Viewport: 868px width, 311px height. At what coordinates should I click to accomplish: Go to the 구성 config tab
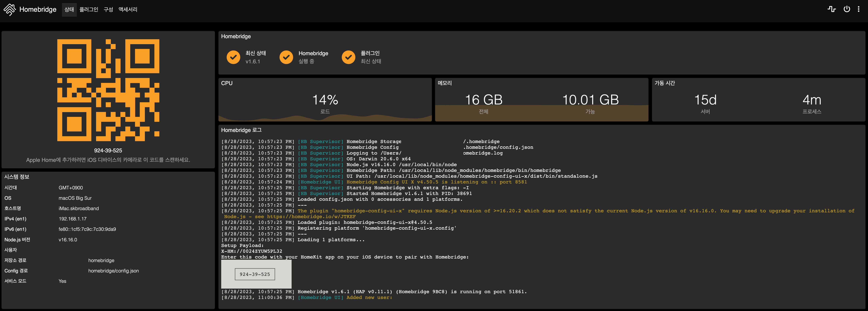[x=108, y=9]
